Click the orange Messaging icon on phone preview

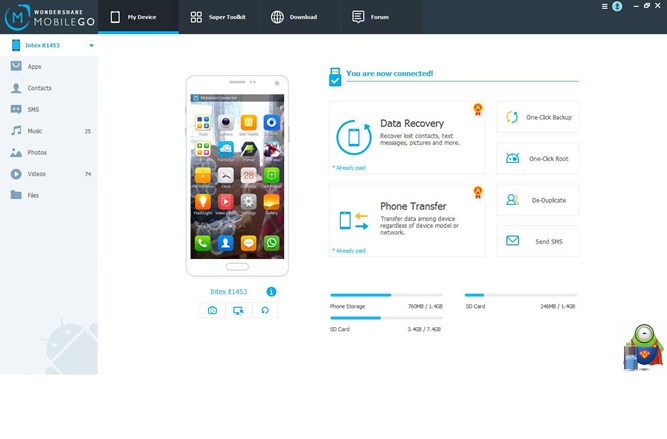click(248, 243)
